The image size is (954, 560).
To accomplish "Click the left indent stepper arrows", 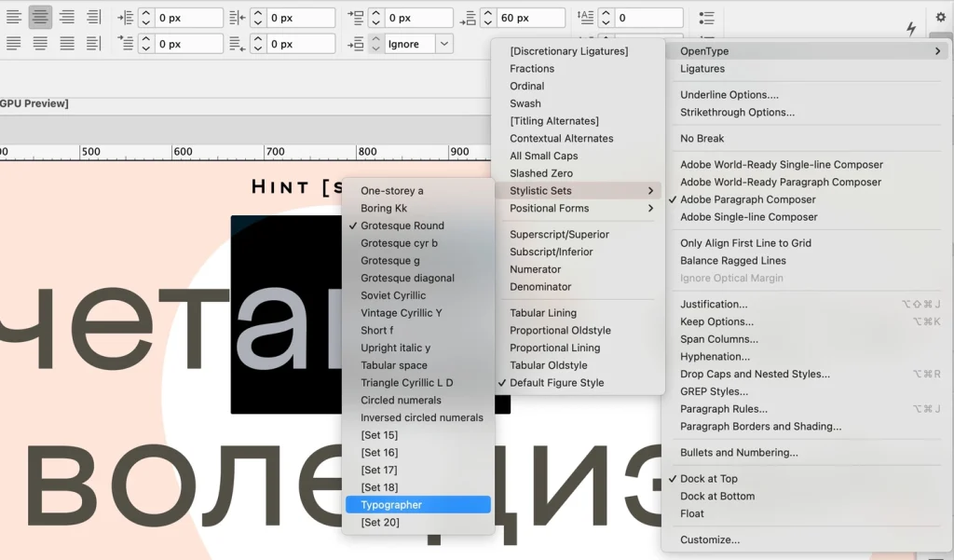I will (x=146, y=18).
